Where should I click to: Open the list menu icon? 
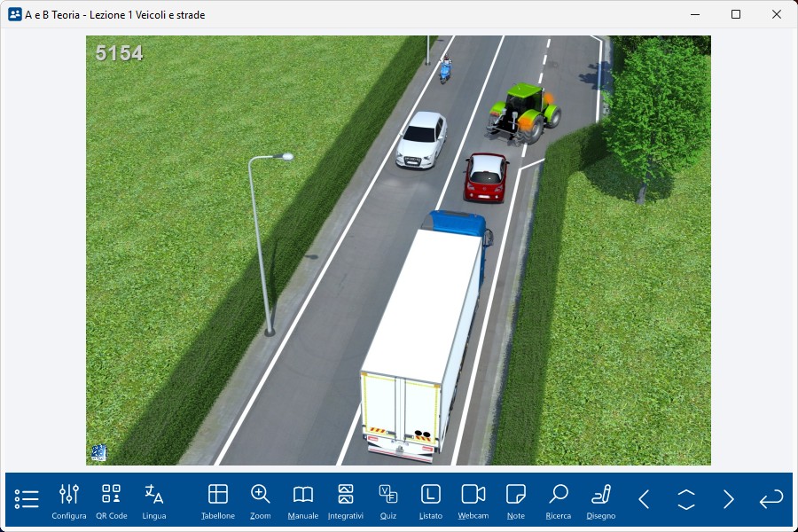[27, 499]
